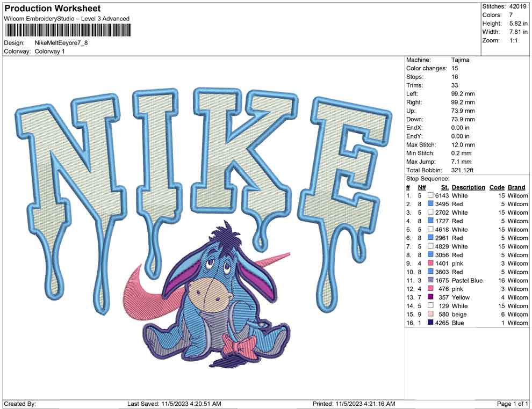Click the blue swatch in the 3056 stitches row
The height and width of the screenshot is (409, 532).
click(430, 254)
